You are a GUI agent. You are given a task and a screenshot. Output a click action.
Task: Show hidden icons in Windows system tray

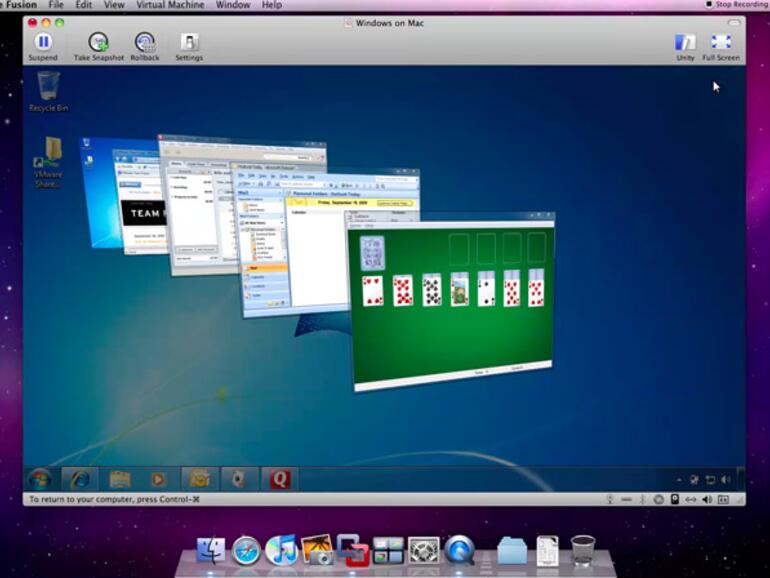click(680, 480)
